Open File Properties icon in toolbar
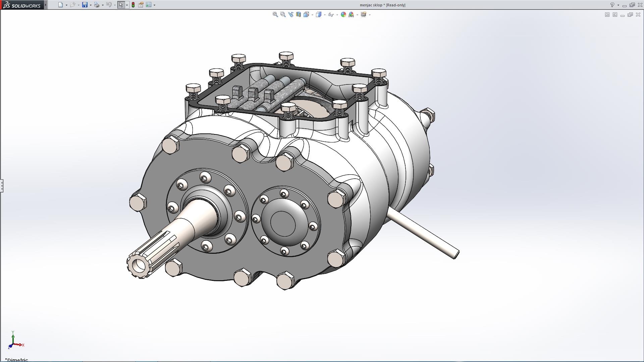The width and height of the screenshot is (644, 362). pyautogui.click(x=141, y=5)
